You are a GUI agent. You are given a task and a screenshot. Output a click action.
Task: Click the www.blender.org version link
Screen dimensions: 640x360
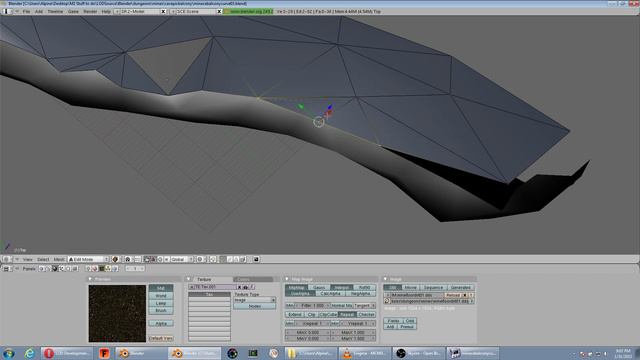[x=248, y=11]
